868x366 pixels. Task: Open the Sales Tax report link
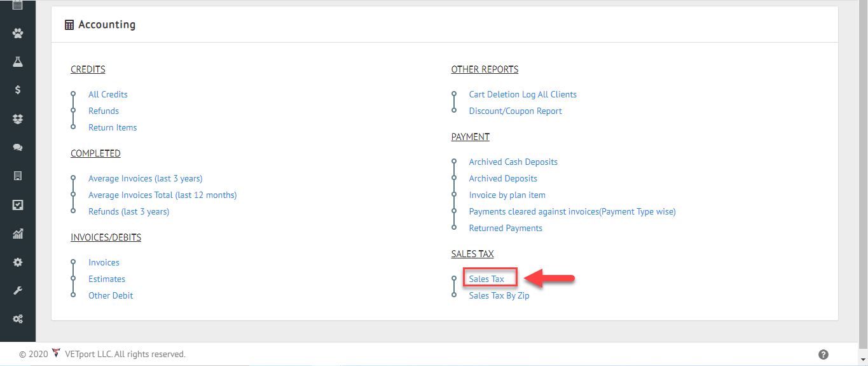pos(486,279)
